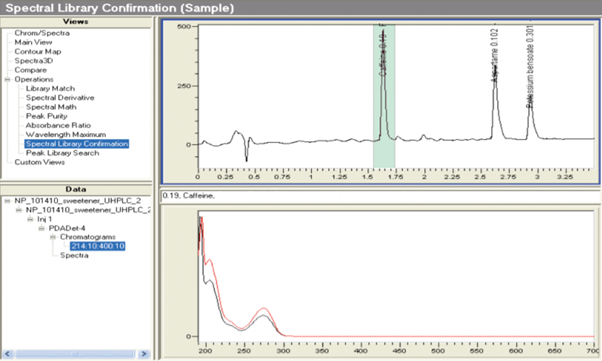This screenshot has height=361, width=602.
Task: Collapse the top-level NP_101410_sweetener_UHPLC_2 node
Action: pyautogui.click(x=7, y=201)
